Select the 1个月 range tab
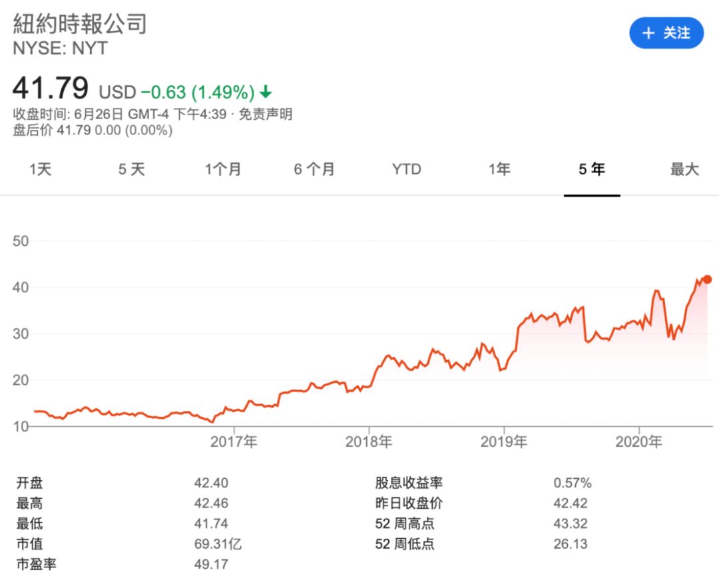The height and width of the screenshot is (588, 719). click(223, 169)
